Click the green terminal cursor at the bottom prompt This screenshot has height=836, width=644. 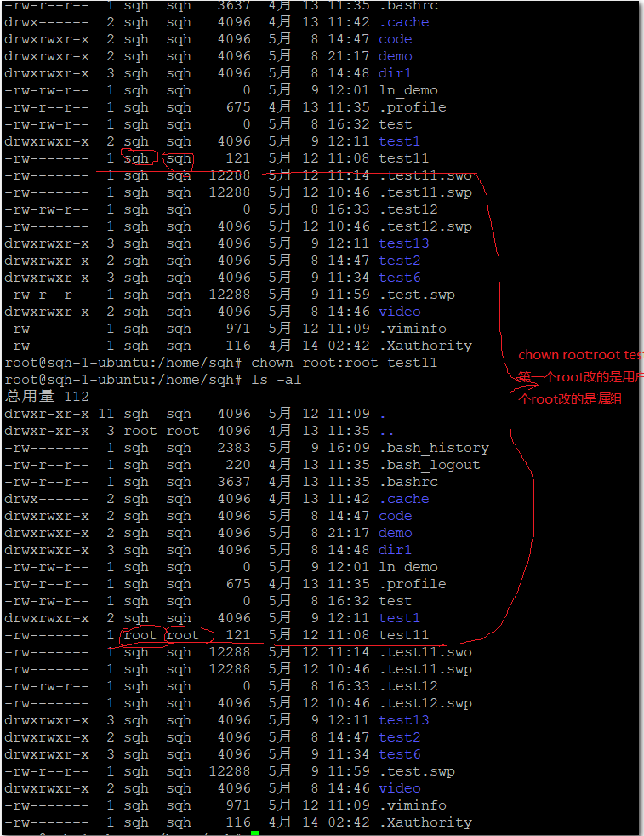[x=255, y=833]
